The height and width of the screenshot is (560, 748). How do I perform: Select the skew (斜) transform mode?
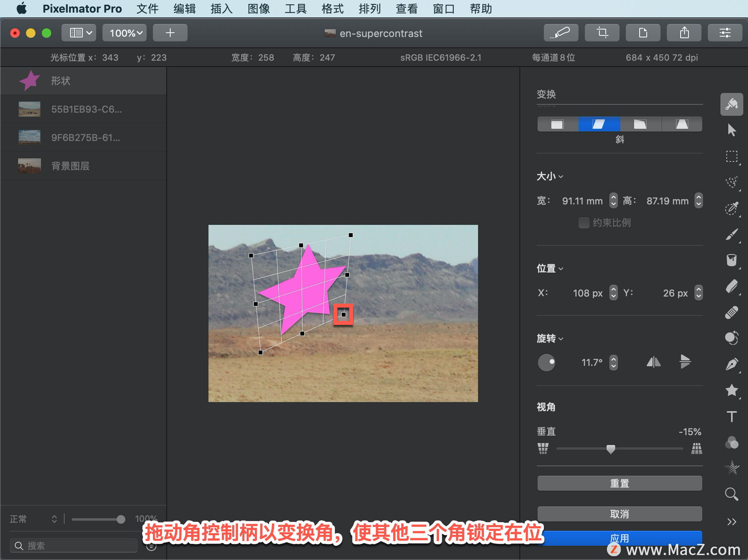(x=599, y=124)
